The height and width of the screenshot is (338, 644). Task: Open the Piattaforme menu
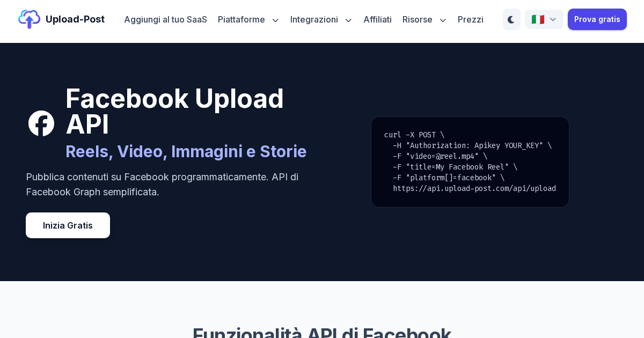(241, 19)
